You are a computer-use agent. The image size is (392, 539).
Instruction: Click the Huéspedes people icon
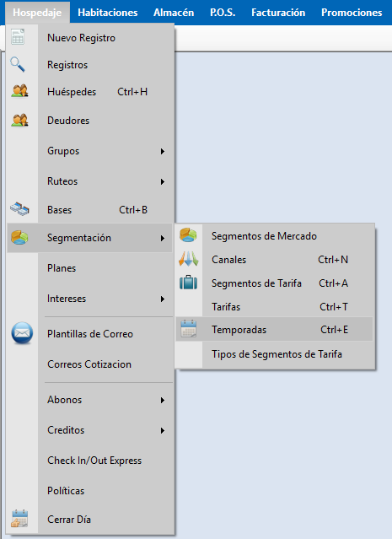[x=19, y=91]
